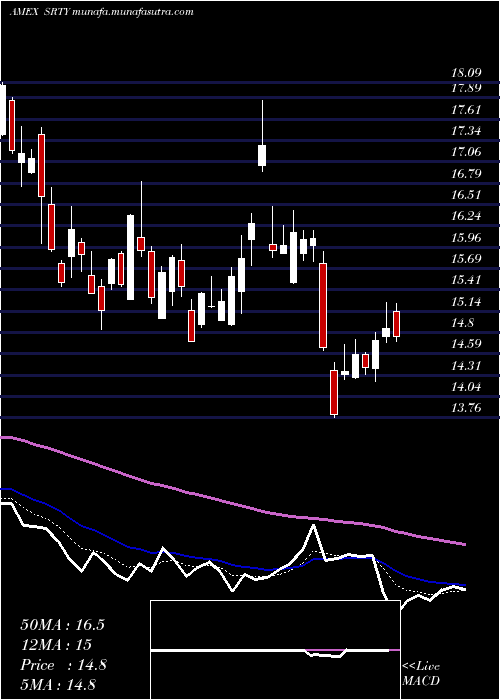The image size is (500, 700).
Task: Click the 16.51 price level label
Action: (x=467, y=195)
